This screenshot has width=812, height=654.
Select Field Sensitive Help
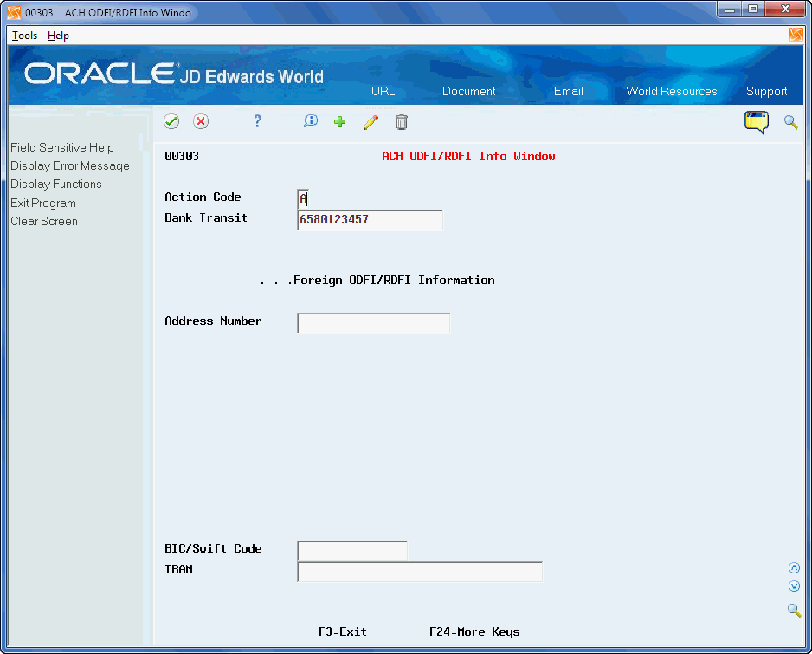62,148
